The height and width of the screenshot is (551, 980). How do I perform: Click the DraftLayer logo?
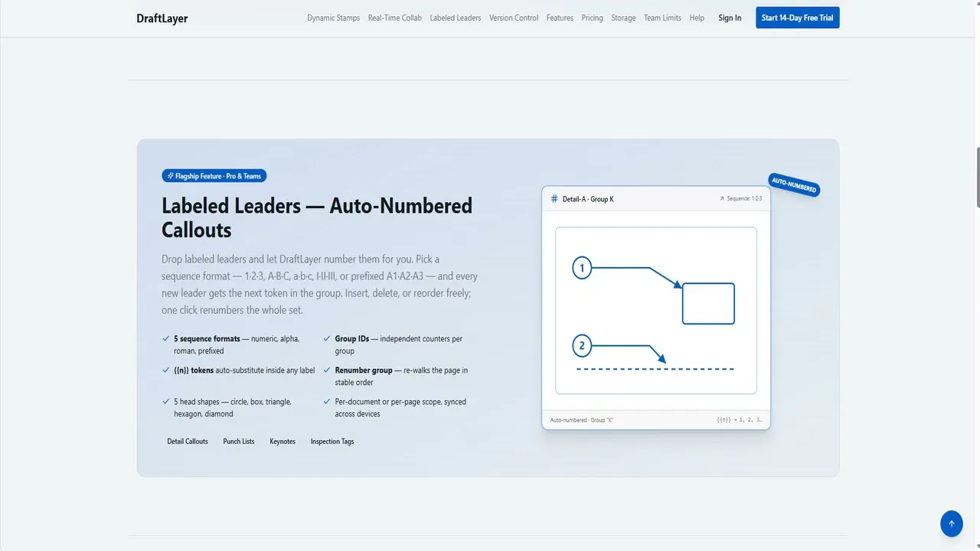coord(162,18)
